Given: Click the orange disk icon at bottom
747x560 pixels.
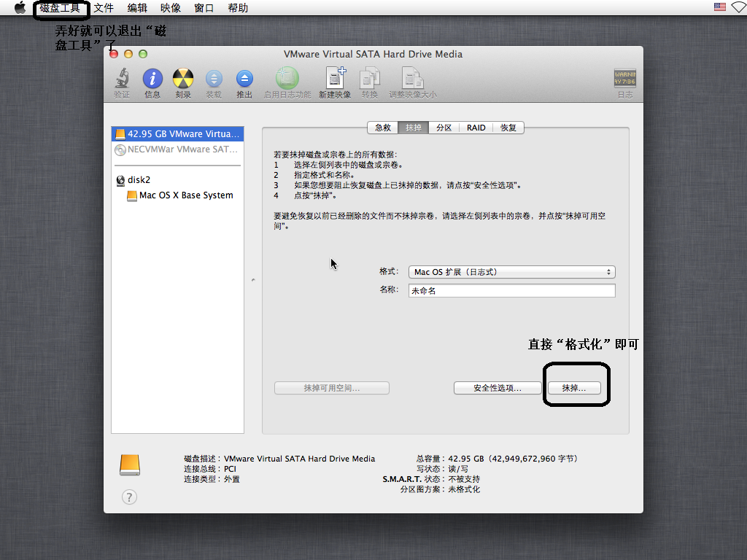Looking at the screenshot, I should click(130, 464).
